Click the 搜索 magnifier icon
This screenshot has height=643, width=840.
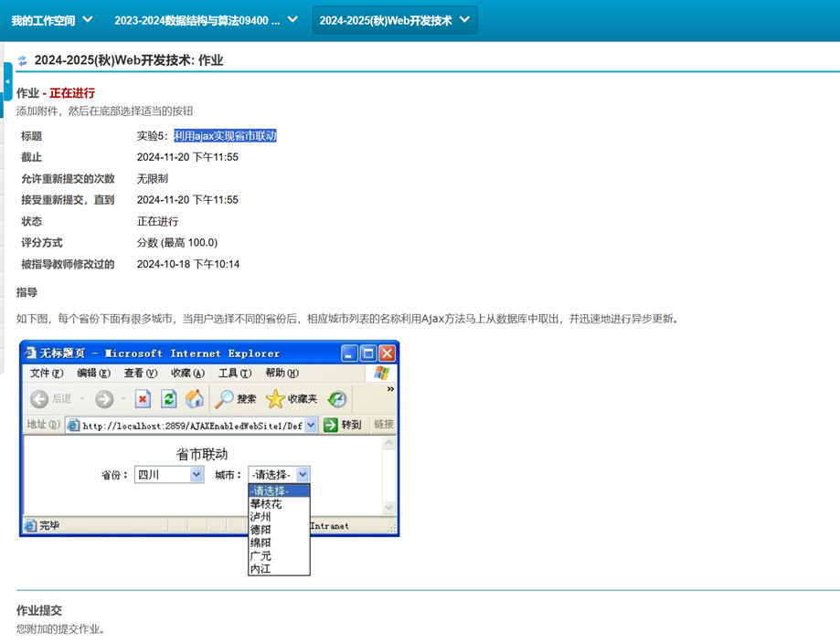pyautogui.click(x=225, y=399)
